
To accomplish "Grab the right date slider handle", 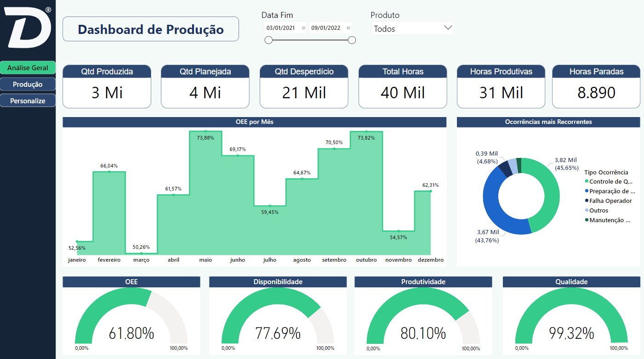I will coord(352,40).
